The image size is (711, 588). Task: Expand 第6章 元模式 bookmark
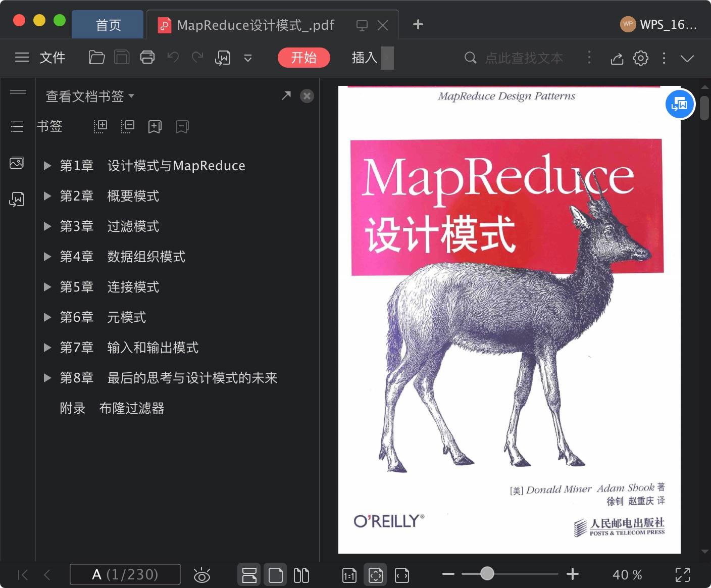[47, 317]
